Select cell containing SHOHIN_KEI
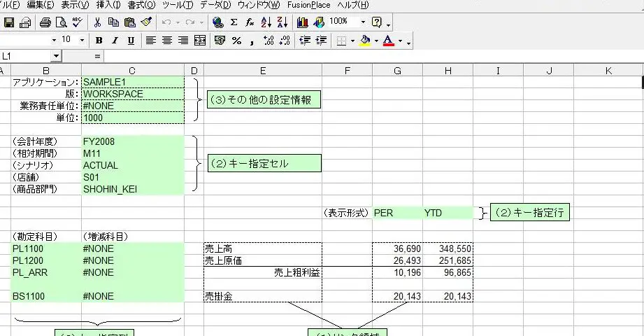The image size is (644, 336). point(133,189)
